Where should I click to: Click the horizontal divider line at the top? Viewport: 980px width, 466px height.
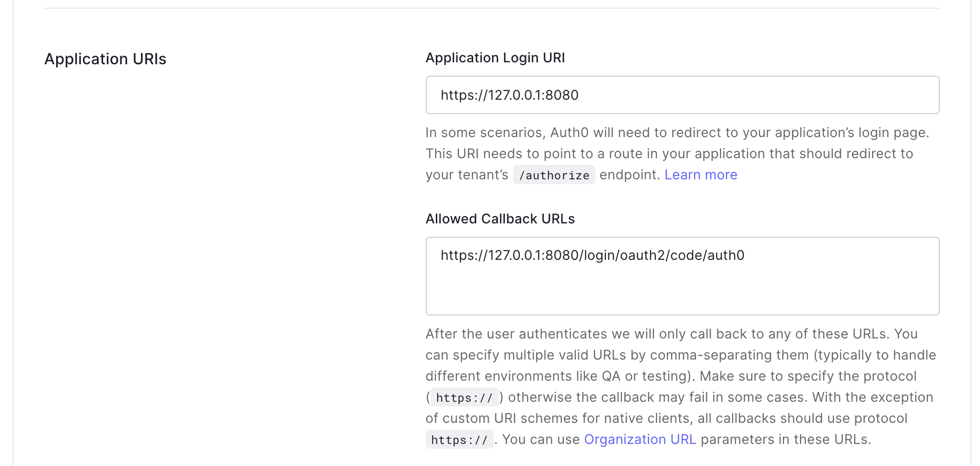pos(491,8)
